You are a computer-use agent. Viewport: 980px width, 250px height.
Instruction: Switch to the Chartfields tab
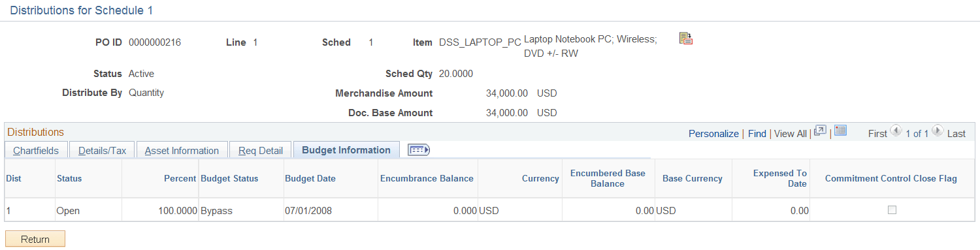pyautogui.click(x=36, y=150)
